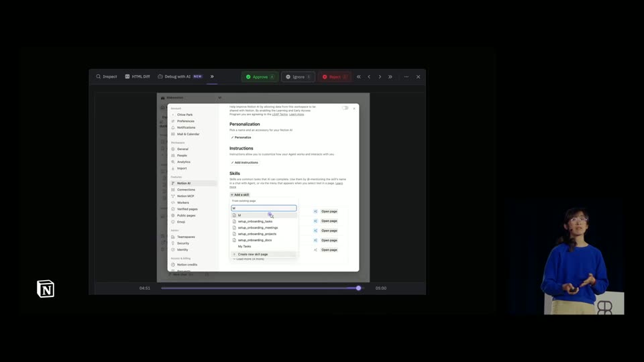Close the review panel with X
Image resolution: width=644 pixels, height=362 pixels.
click(x=418, y=76)
